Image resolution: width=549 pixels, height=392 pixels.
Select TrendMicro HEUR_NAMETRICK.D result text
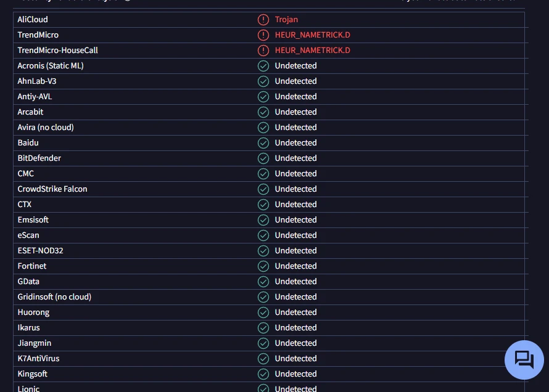[x=312, y=35]
